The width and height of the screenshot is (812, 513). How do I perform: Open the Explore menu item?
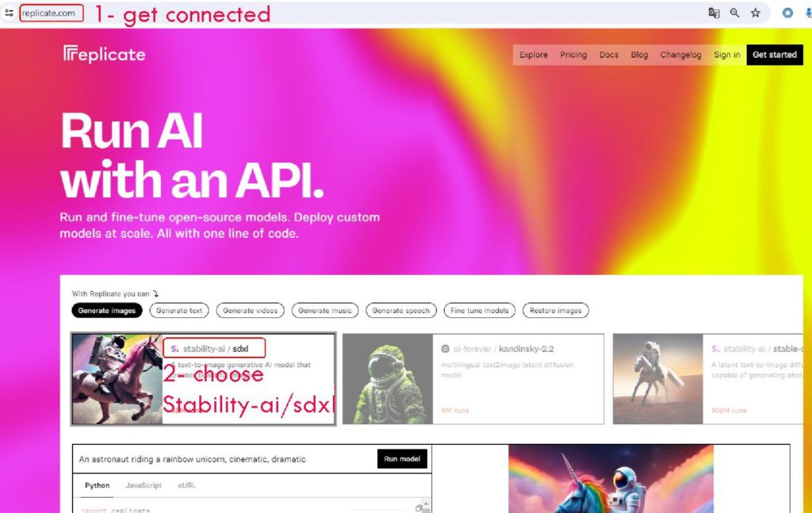point(534,55)
